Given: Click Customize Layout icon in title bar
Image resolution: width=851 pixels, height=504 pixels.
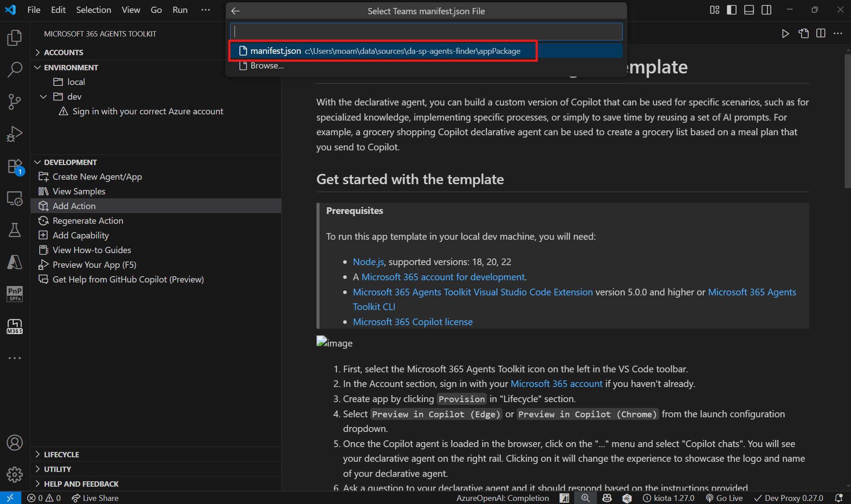Looking at the screenshot, I should tap(714, 10).
